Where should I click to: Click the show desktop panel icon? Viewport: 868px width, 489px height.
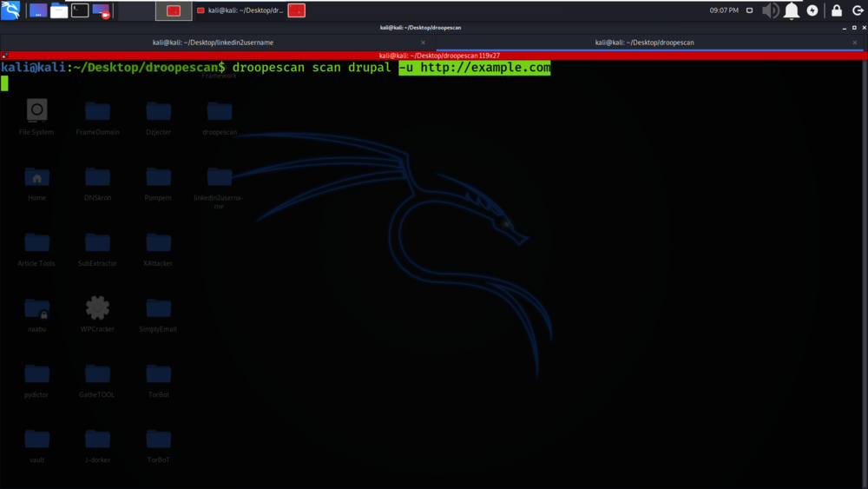[x=38, y=10]
